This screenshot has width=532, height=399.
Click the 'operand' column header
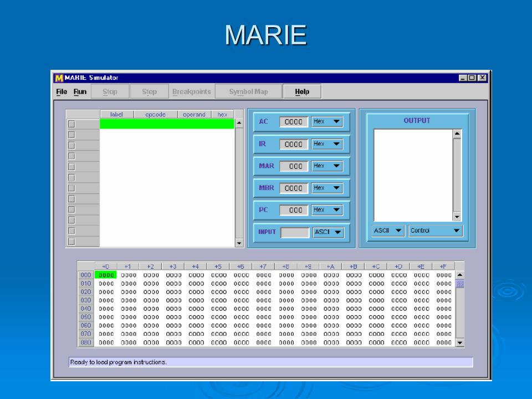(195, 114)
